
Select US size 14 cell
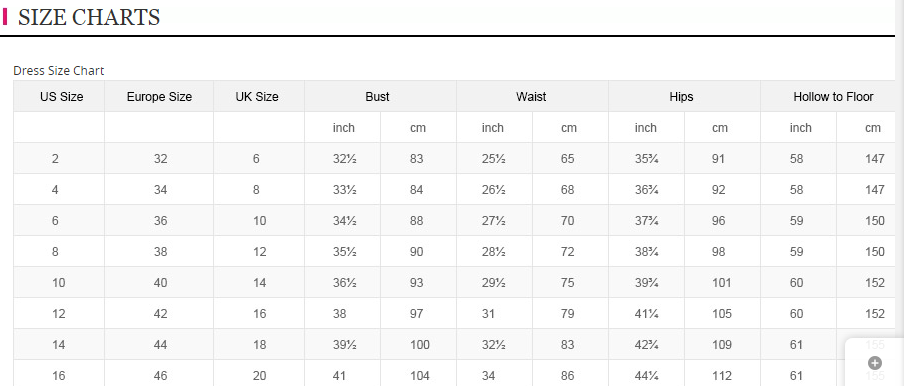click(x=59, y=345)
